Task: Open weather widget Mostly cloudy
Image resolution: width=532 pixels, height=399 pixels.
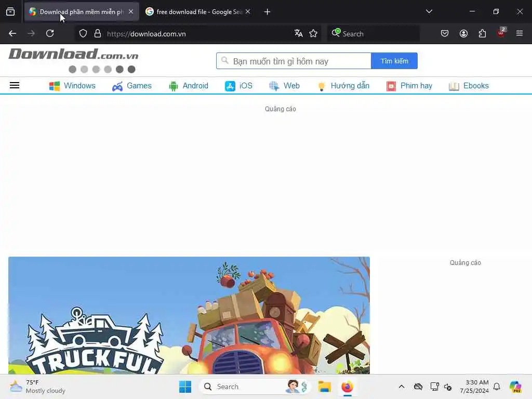Action: click(x=37, y=387)
